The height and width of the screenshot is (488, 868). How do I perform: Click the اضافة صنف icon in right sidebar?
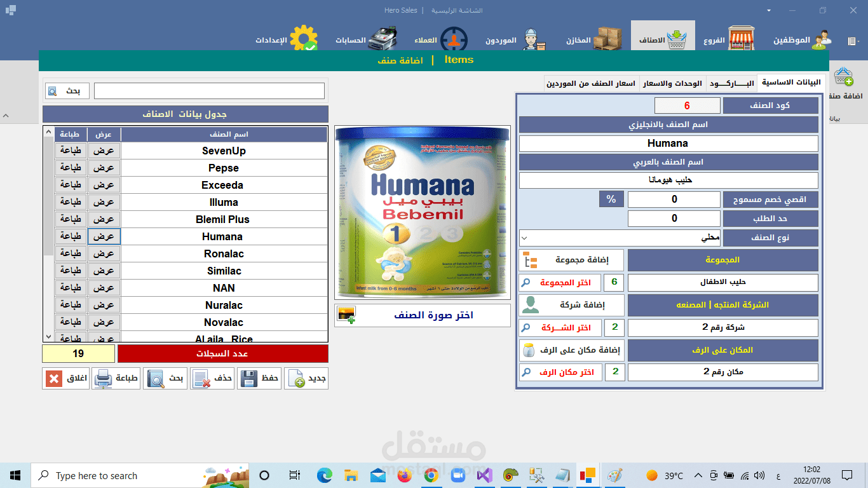click(844, 75)
